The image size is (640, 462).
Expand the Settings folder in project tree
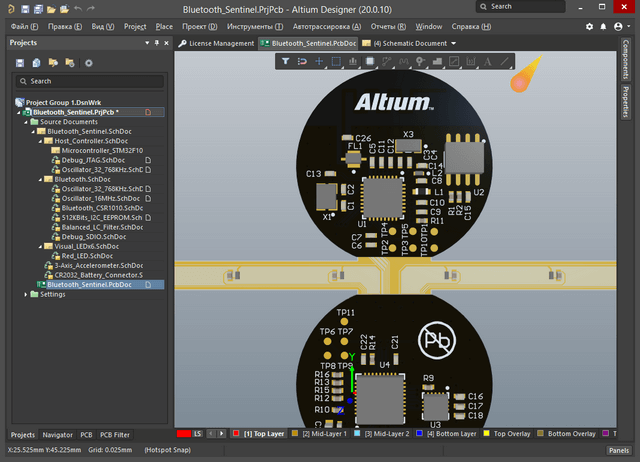[27, 294]
